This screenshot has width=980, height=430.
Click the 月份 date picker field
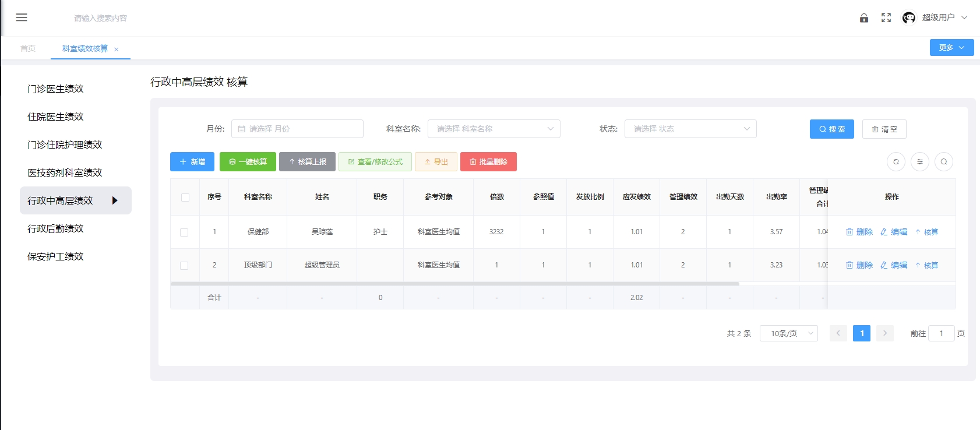(297, 129)
